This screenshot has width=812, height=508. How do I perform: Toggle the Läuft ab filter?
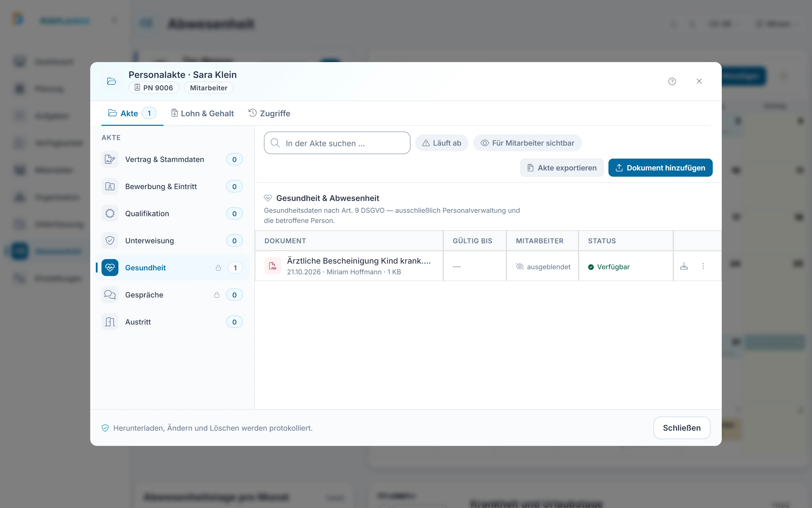[x=442, y=143]
